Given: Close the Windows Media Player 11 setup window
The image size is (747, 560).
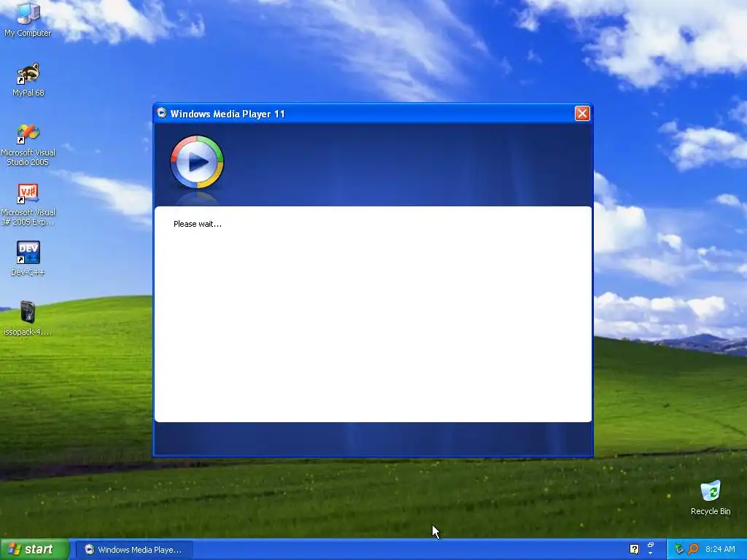Looking at the screenshot, I should point(582,113).
